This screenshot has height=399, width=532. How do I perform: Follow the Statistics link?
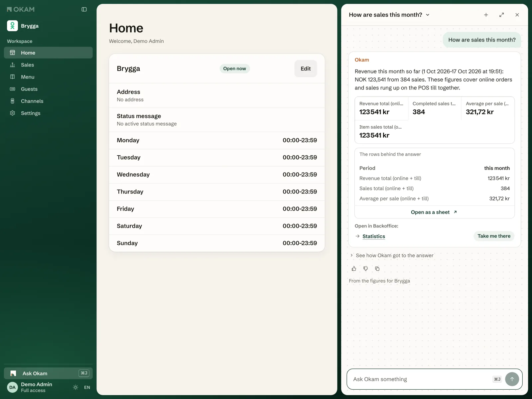tap(374, 236)
